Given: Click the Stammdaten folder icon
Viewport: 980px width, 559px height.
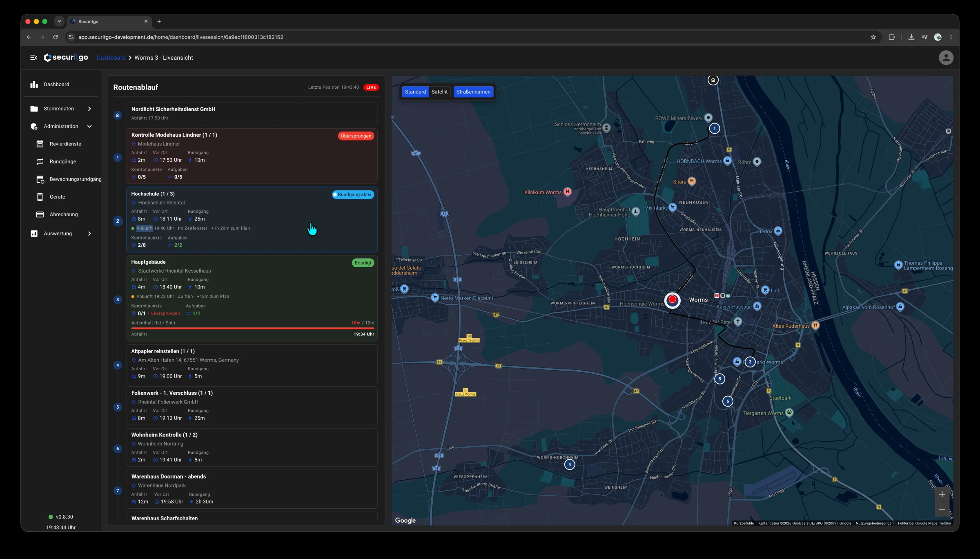Looking at the screenshot, I should pos(34,109).
